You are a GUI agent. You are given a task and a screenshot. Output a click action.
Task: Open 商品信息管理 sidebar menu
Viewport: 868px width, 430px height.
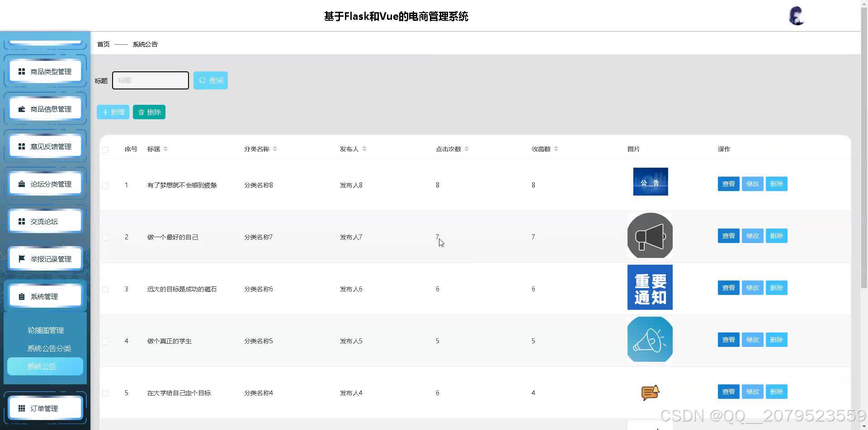45,109
